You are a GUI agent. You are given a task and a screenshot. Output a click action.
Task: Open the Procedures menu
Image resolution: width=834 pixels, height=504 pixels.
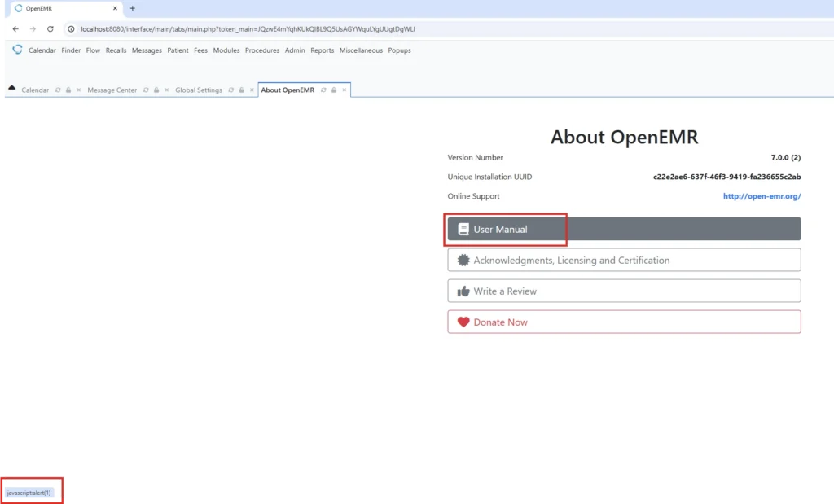point(262,50)
